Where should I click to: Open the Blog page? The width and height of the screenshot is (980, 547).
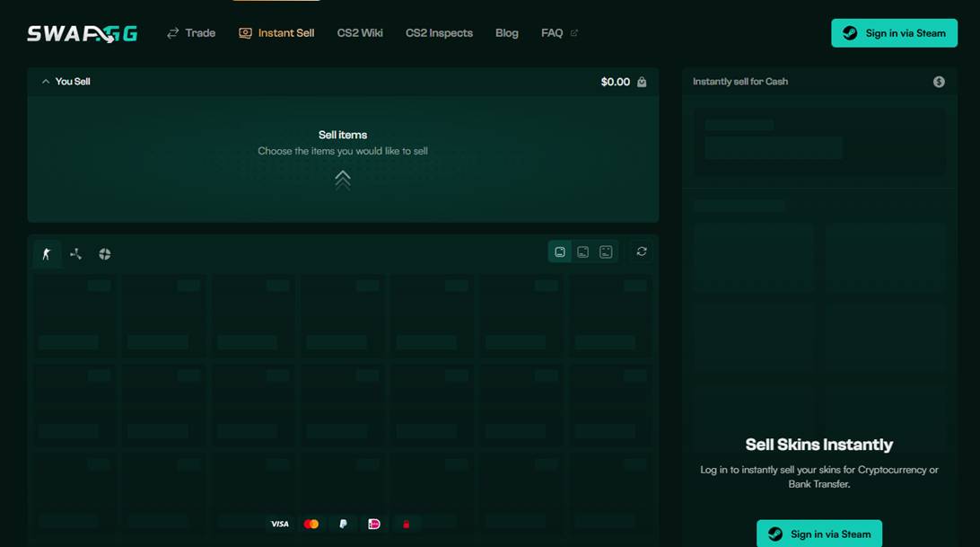click(507, 32)
